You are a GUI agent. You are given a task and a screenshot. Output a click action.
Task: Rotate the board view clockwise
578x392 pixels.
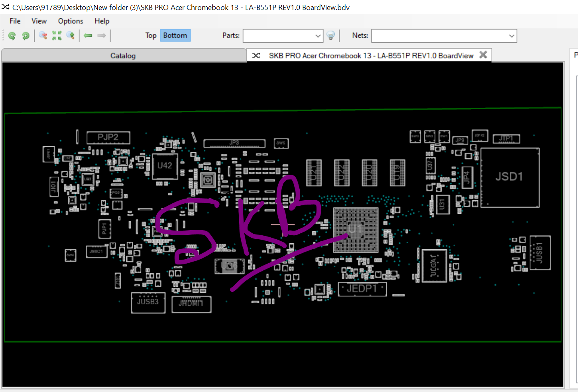pyautogui.click(x=26, y=36)
